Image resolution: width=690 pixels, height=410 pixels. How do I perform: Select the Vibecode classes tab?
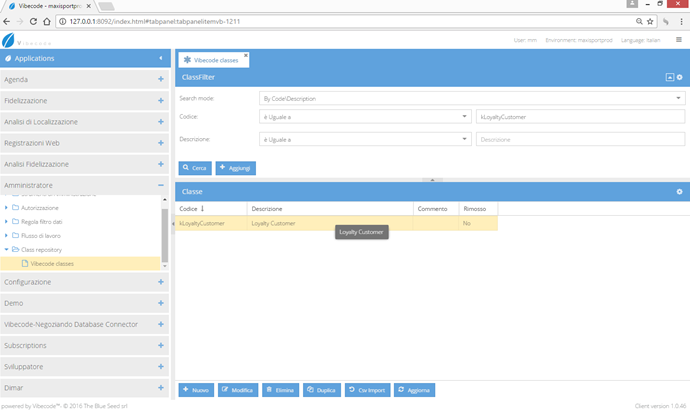click(213, 60)
